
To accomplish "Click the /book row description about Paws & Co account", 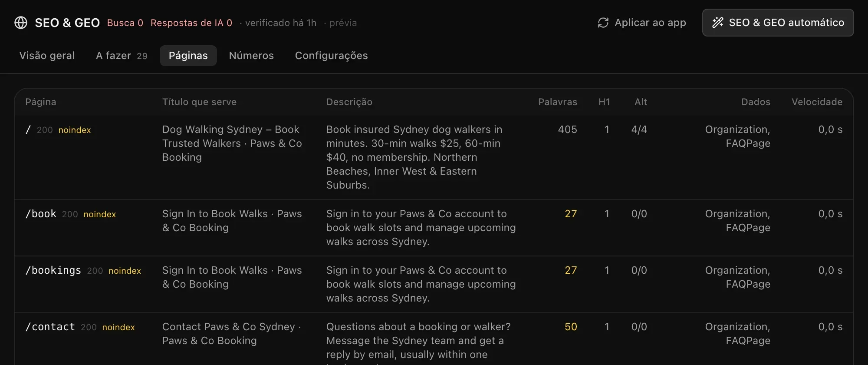I will [421, 228].
